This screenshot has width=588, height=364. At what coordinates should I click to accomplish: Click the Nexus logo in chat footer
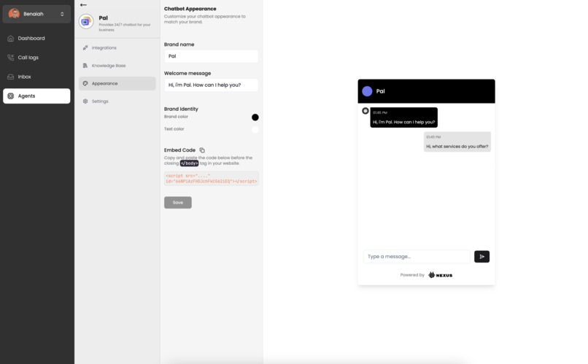440,275
